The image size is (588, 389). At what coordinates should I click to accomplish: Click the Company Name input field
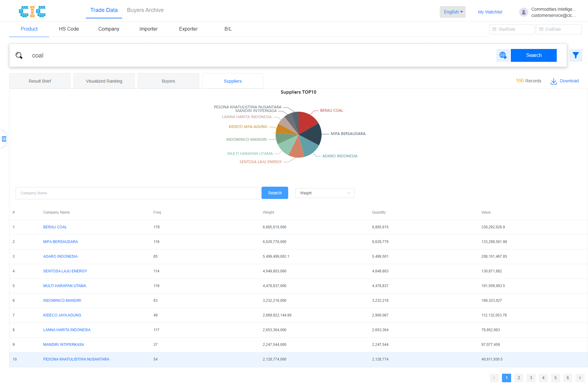[x=138, y=193]
